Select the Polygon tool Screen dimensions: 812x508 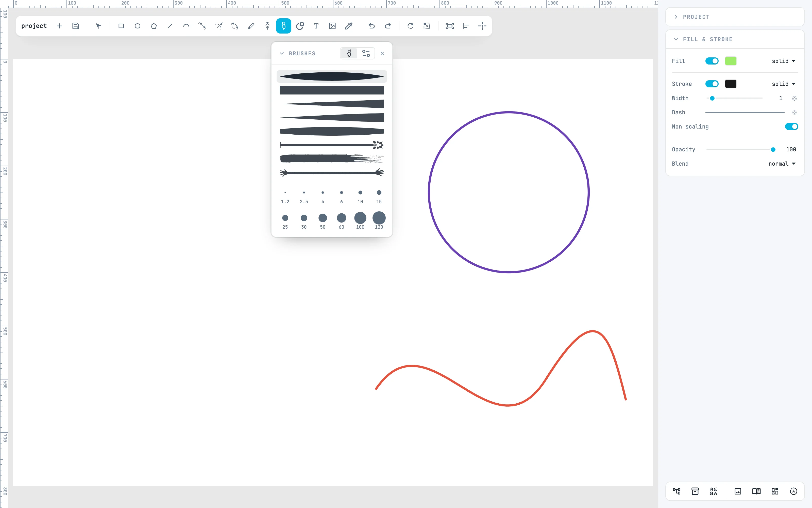(154, 26)
